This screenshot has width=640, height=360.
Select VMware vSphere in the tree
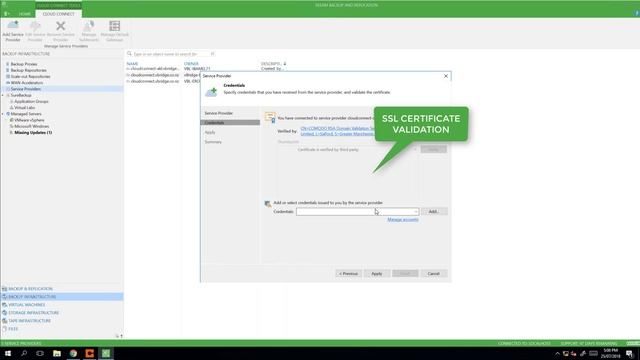tap(29, 120)
